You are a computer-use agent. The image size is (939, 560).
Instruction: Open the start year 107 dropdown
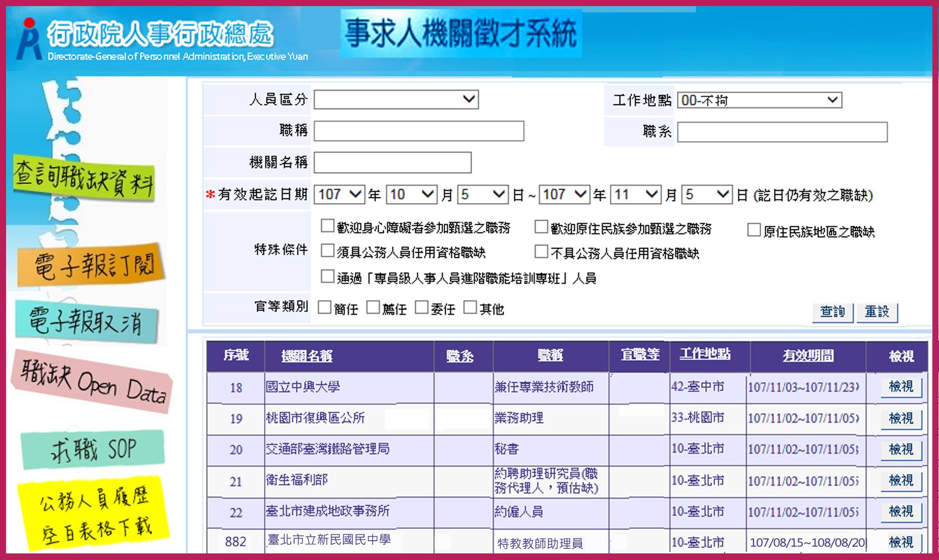coord(339,194)
